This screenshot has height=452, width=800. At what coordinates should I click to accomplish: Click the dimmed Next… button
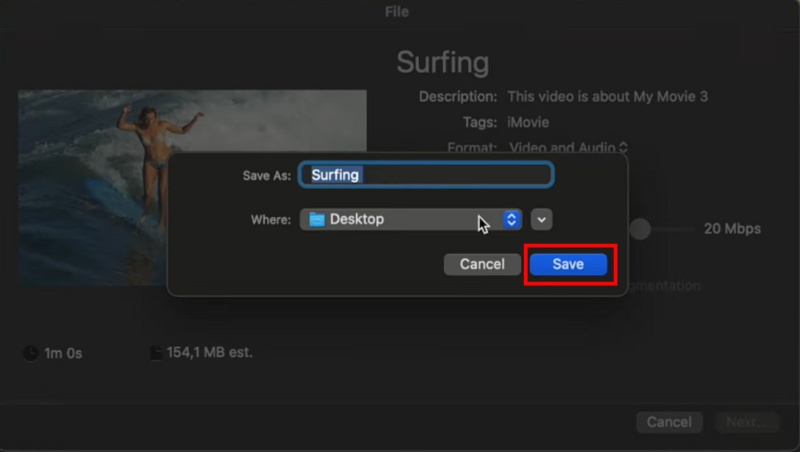747,422
